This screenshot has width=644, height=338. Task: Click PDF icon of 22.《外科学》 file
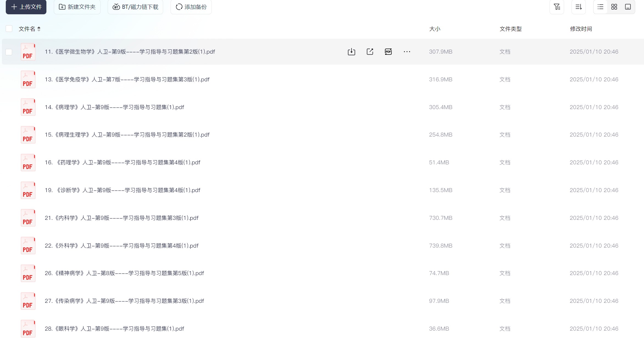[x=28, y=246]
